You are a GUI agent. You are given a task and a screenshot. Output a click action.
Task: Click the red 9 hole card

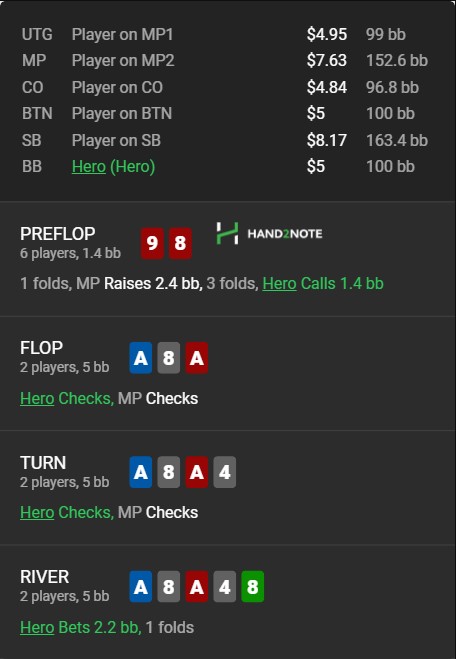(152, 243)
